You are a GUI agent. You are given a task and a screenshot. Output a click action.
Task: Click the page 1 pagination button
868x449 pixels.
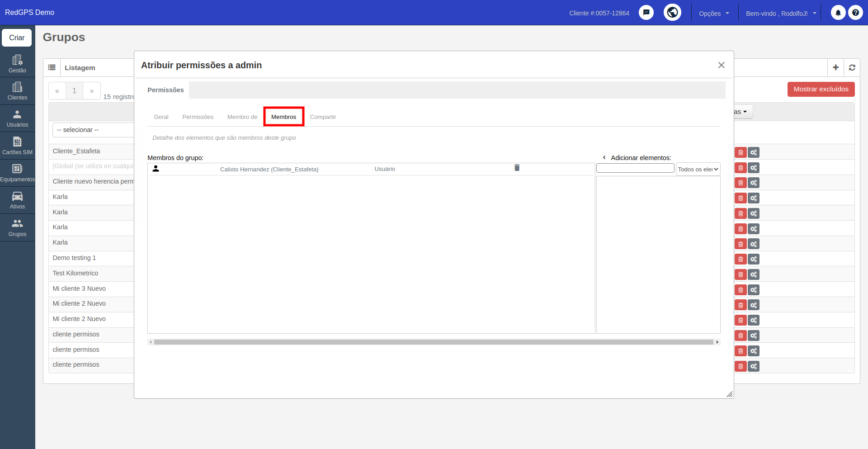click(x=75, y=91)
